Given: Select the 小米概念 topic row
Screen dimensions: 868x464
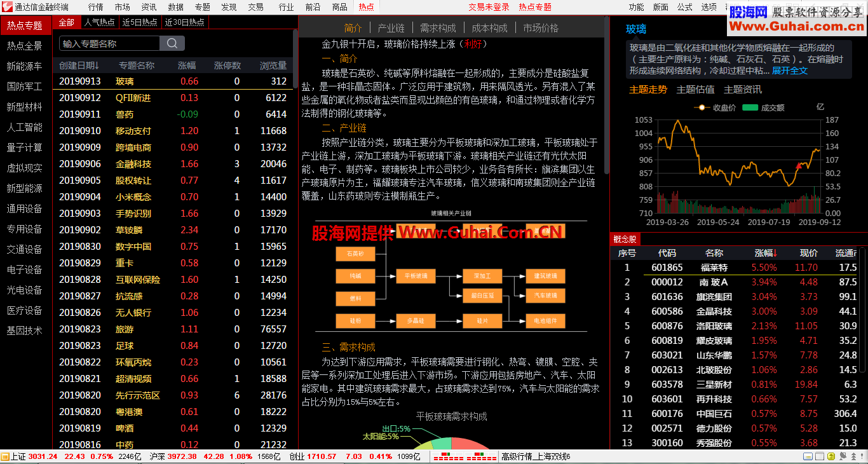Looking at the screenshot, I should pos(173,197).
